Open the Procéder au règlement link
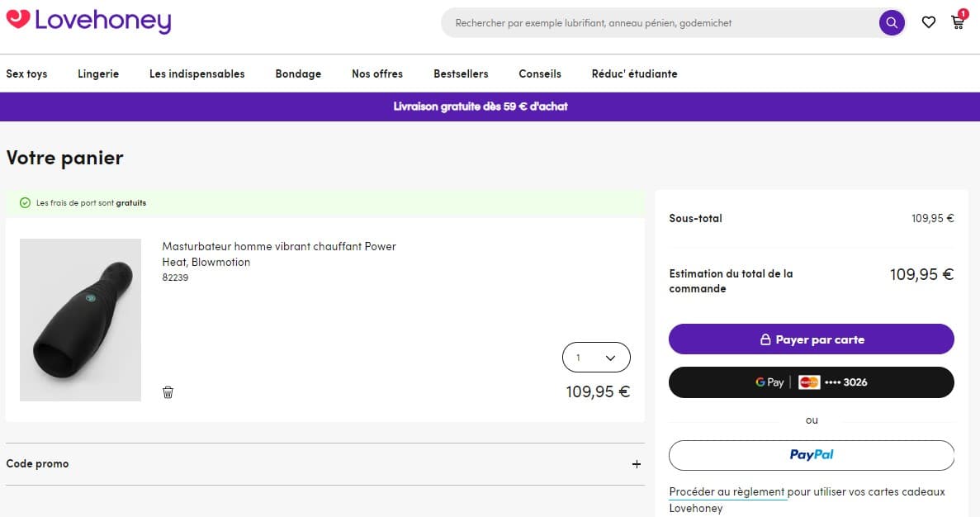The width and height of the screenshot is (980, 517). pos(727,491)
